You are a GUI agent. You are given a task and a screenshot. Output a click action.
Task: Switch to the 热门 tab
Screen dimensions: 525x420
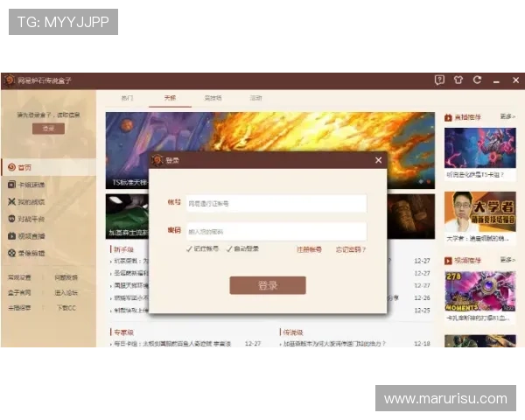pyautogui.click(x=127, y=98)
